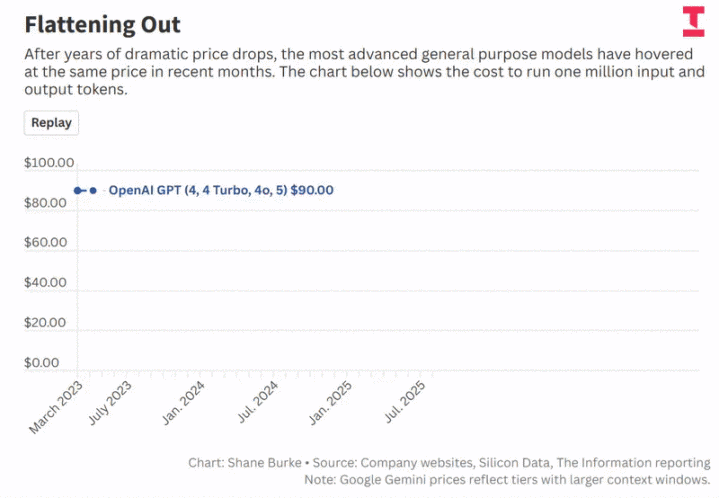The height and width of the screenshot is (498, 719).
Task: Click the Shane Burke chart source line
Action: click(x=449, y=463)
